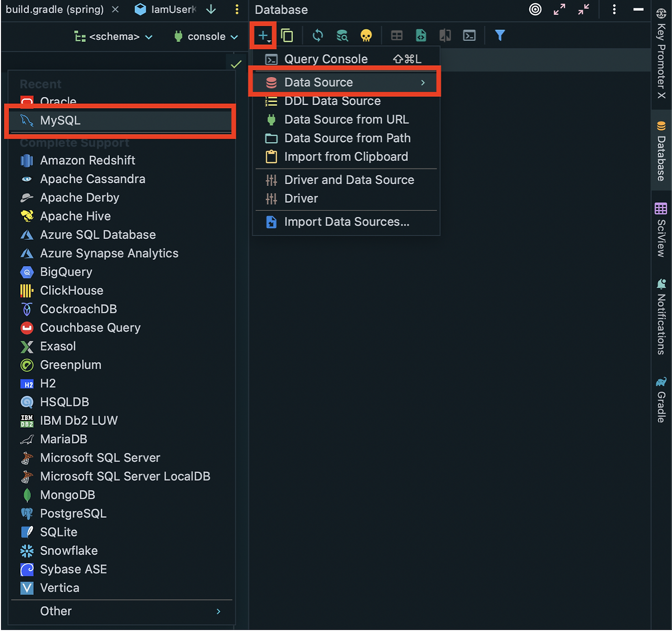The image size is (672, 631).
Task: Choose ClickHouse data source
Action: coord(122,291)
